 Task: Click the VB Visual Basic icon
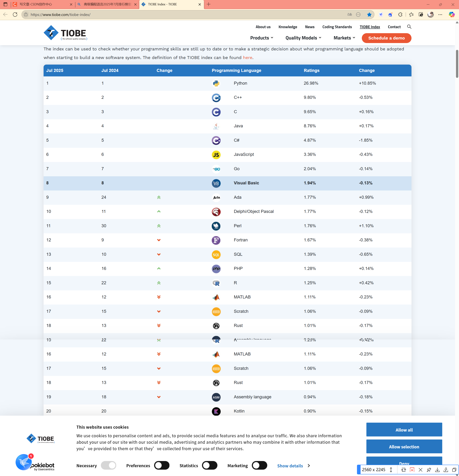pyautogui.click(x=216, y=183)
